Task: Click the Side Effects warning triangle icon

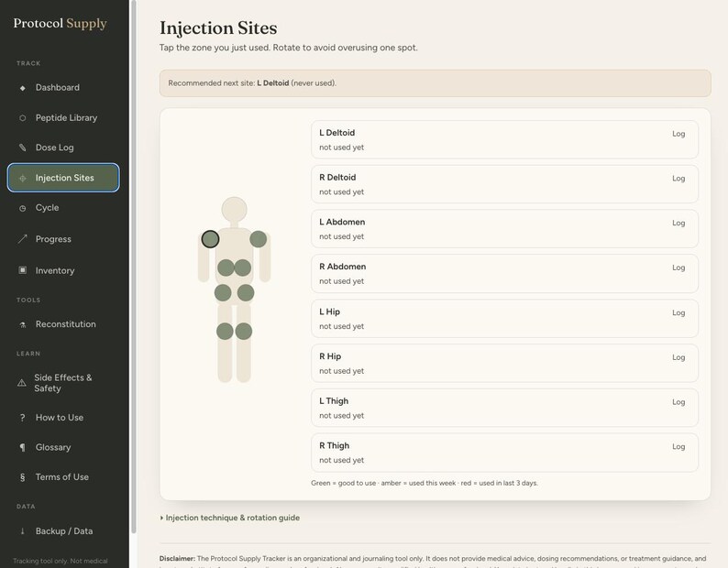Action: click(21, 383)
